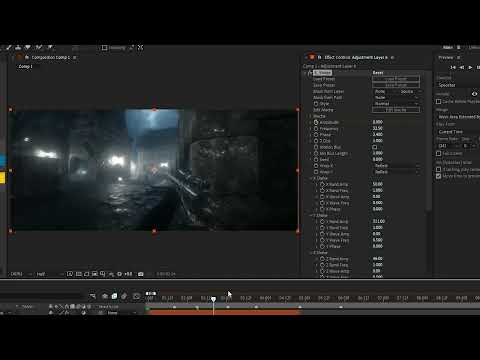Screen dimensions: 480x360
Task: Click the Edit Mocha button
Action: click(x=396, y=110)
